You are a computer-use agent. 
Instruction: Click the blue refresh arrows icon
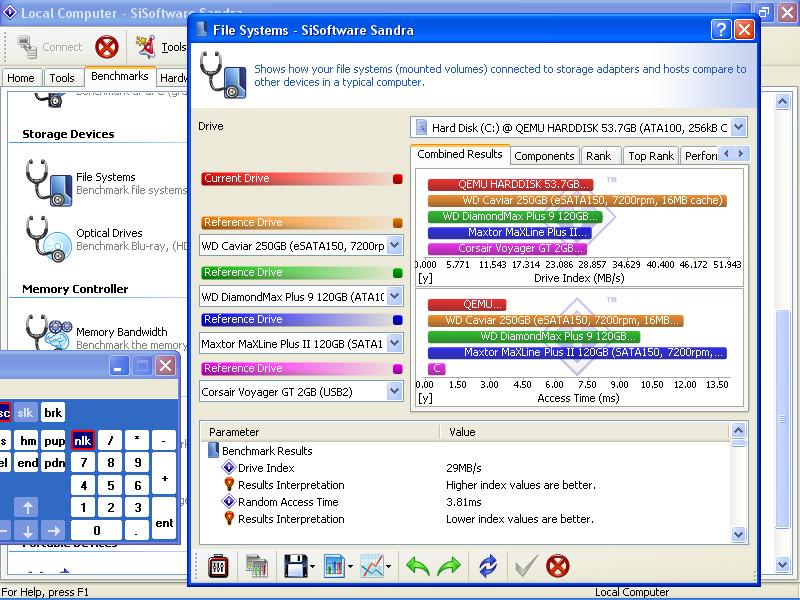(487, 567)
